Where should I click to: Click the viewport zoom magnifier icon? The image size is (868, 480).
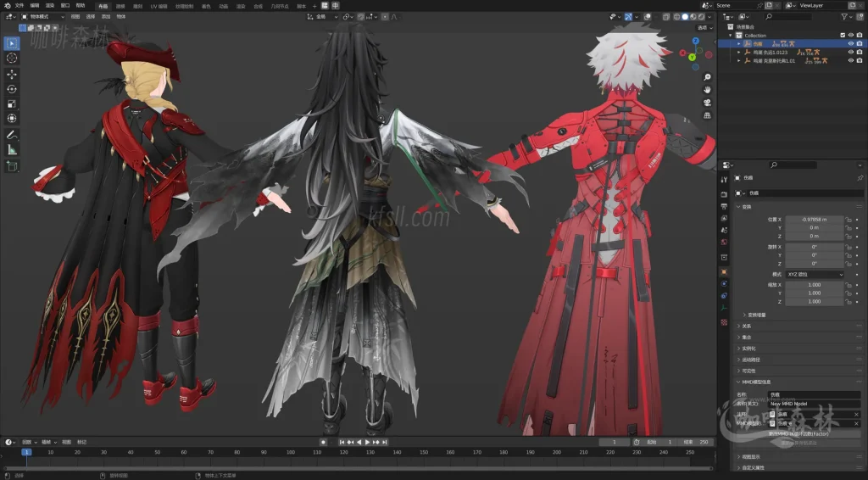pyautogui.click(x=707, y=77)
